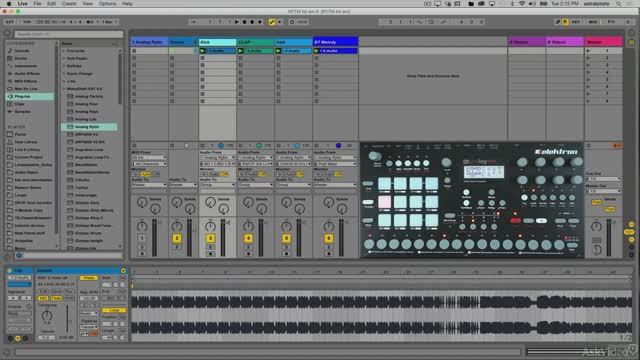640x360 pixels.
Task: Click the volume icon in macOS menu bar
Action: pos(532,4)
